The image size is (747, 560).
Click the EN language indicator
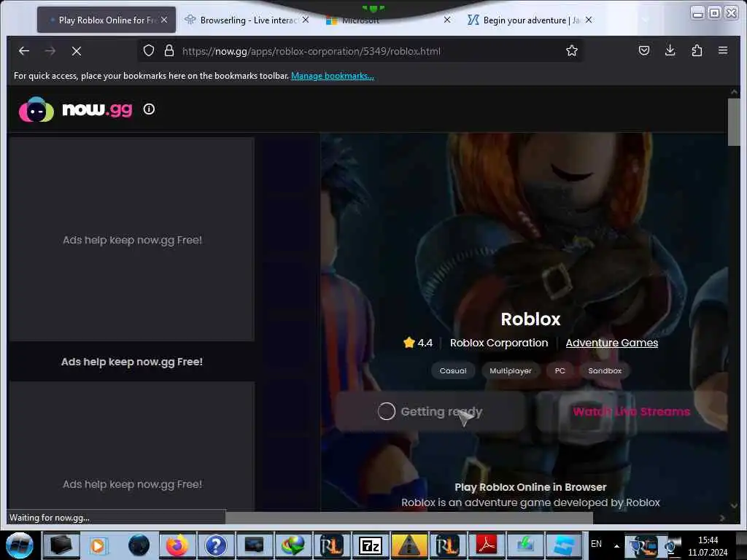596,544
